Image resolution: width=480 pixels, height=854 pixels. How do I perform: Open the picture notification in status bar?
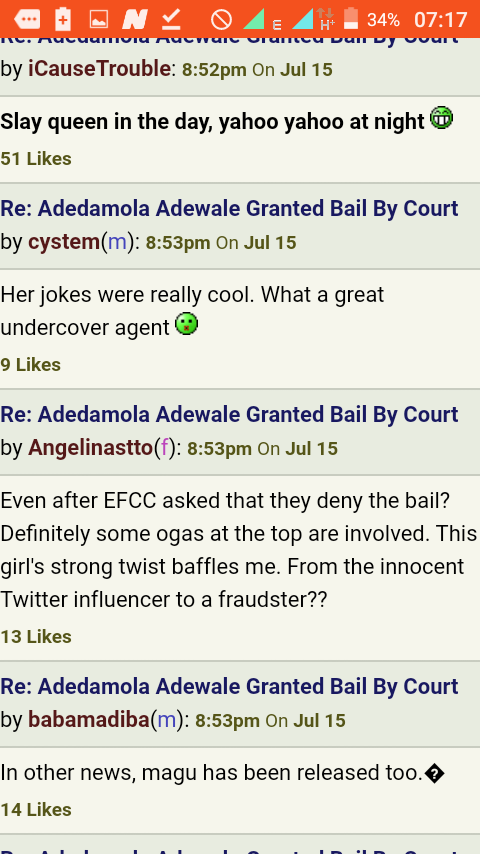tap(99, 20)
